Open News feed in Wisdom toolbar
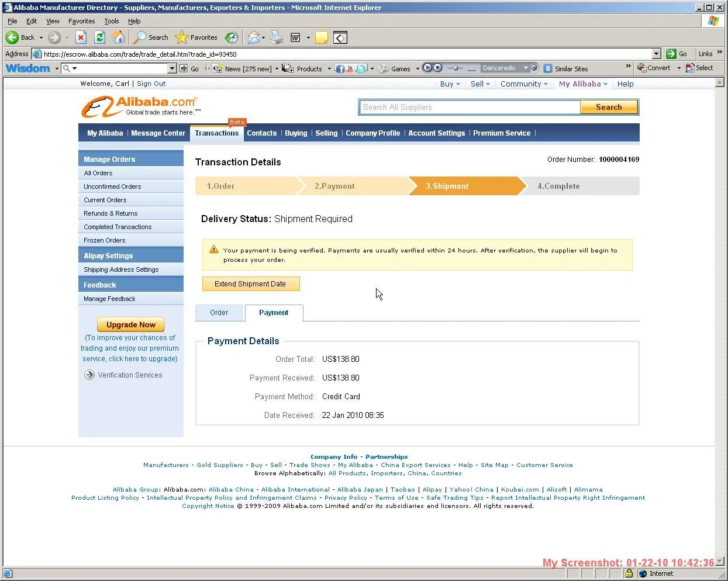Viewport: 728px width, 581px height. click(x=244, y=68)
